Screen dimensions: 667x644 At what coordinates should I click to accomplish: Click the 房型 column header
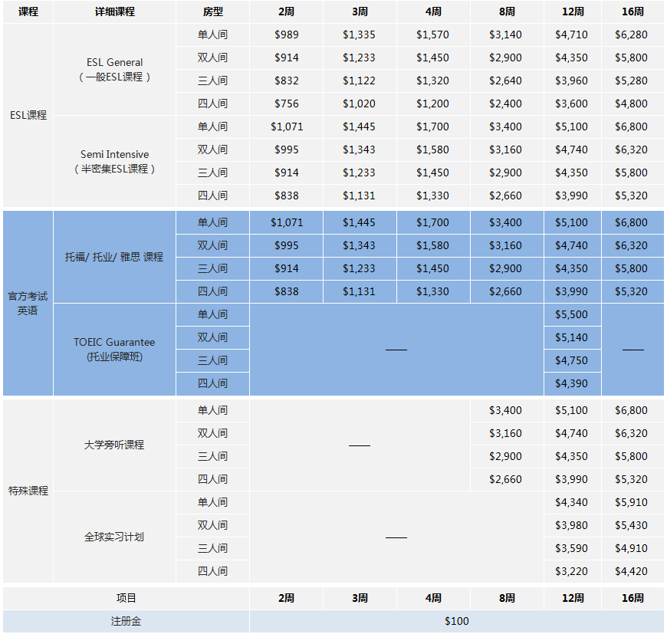[x=212, y=11]
